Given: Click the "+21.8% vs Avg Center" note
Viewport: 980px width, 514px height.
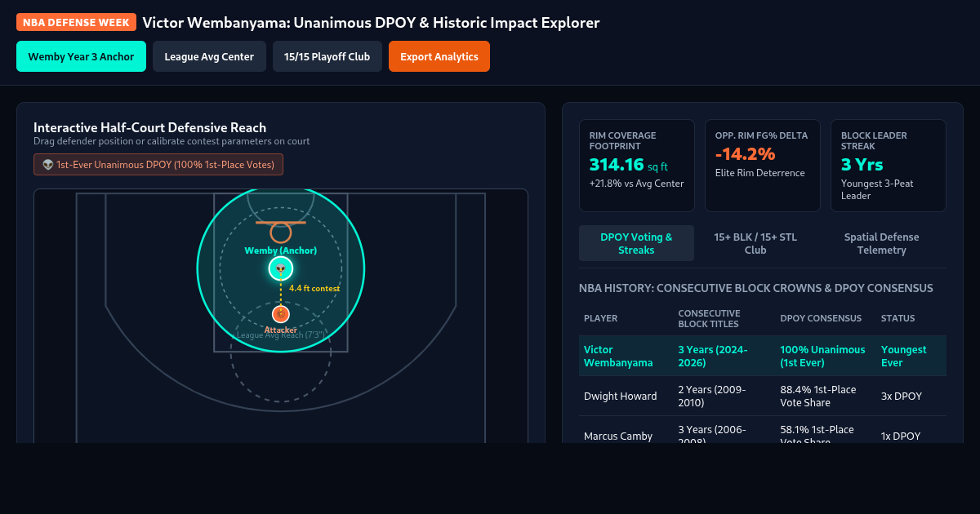Looking at the screenshot, I should tap(637, 184).
